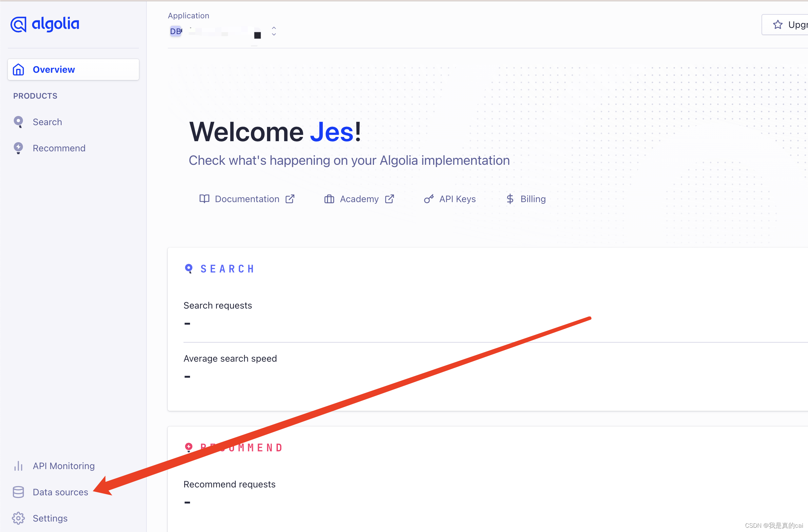Image resolution: width=808 pixels, height=532 pixels.
Task: Click the Search product magnifier icon
Action: coord(18,122)
